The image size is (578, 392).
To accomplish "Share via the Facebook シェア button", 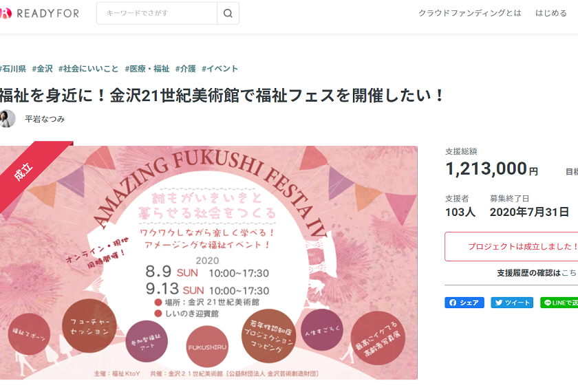I will pyautogui.click(x=464, y=303).
